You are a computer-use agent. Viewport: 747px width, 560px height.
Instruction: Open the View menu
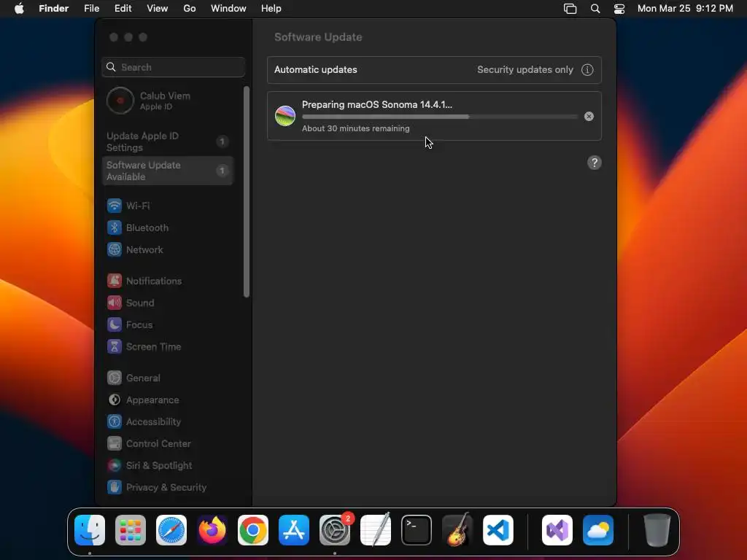point(158,9)
